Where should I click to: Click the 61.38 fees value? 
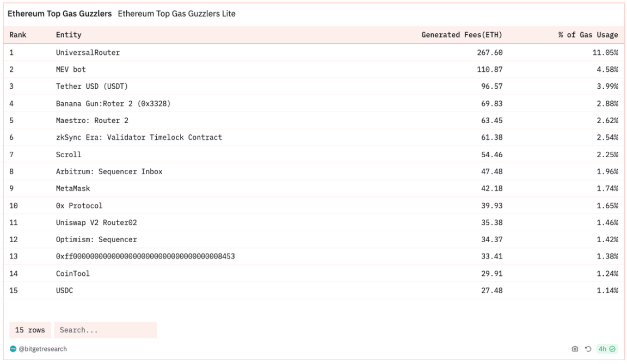pyautogui.click(x=492, y=138)
